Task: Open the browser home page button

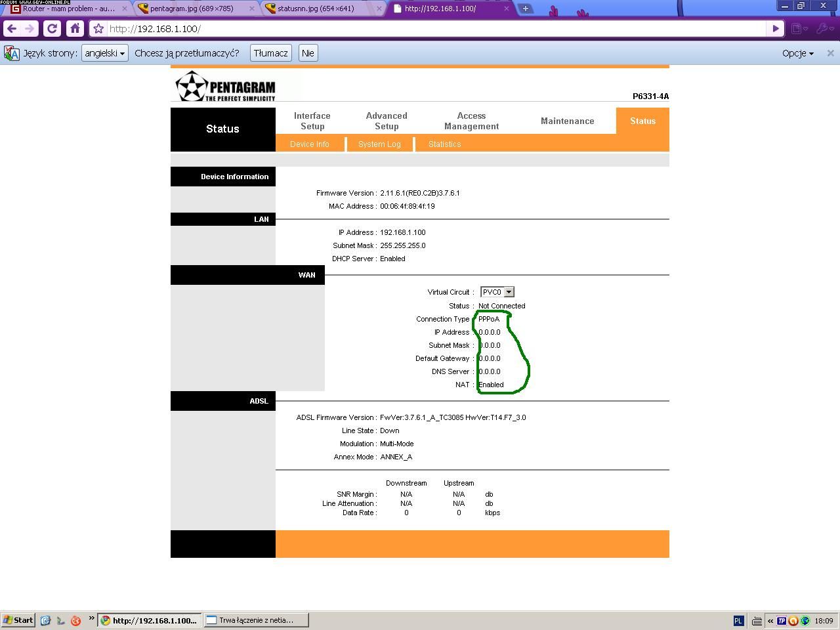Action: pos(75,29)
